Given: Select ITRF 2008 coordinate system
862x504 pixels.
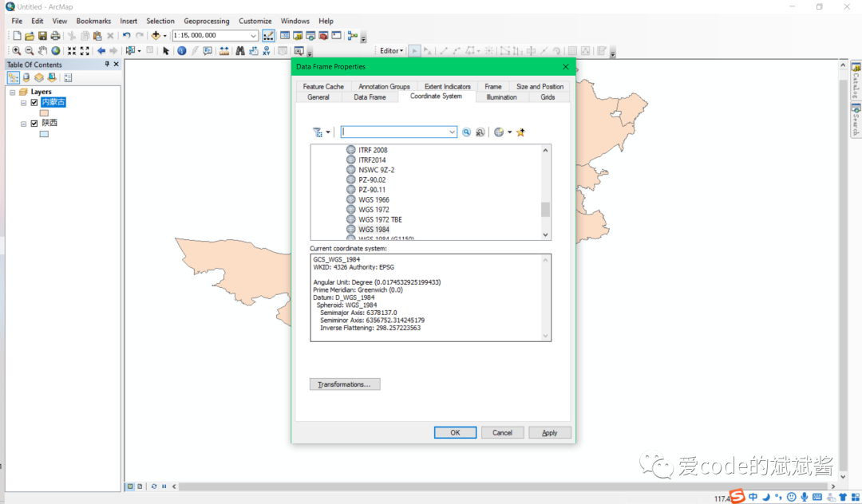Looking at the screenshot, I should (373, 150).
